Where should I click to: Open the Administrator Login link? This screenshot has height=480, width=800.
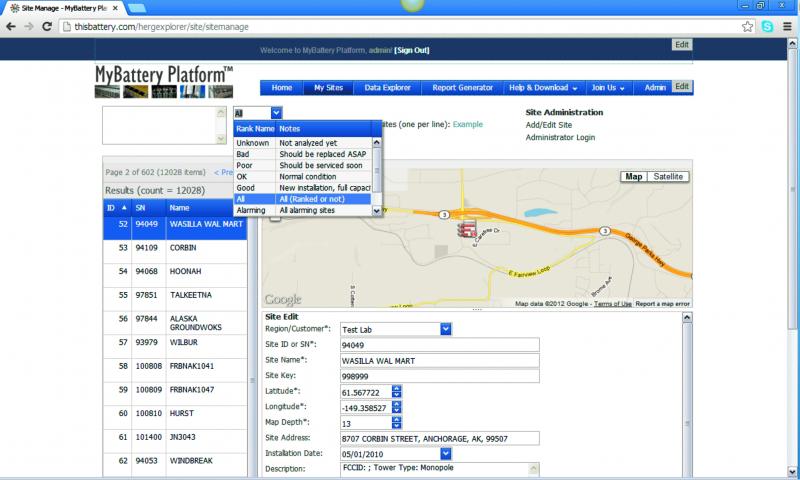pyautogui.click(x=560, y=138)
